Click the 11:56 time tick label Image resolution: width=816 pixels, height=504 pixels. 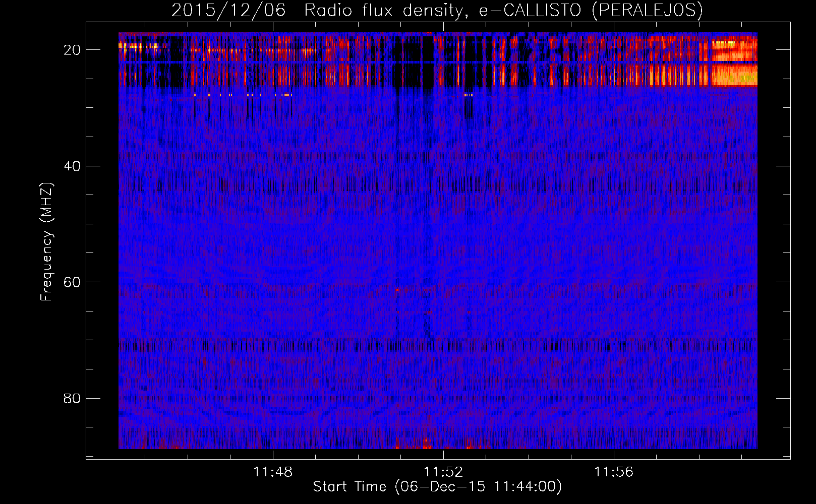[614, 472]
